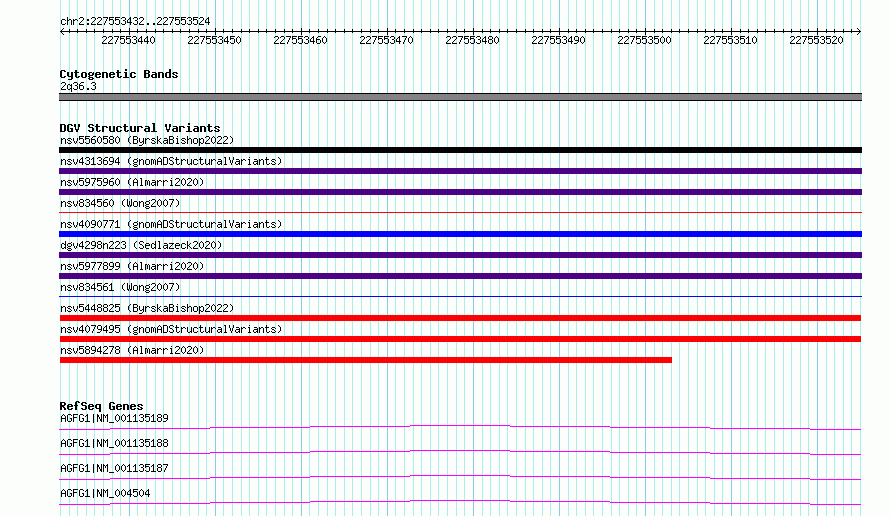The width and height of the screenshot is (890, 516).
Task: Click the black bar for nsv5560580
Action: (460, 150)
